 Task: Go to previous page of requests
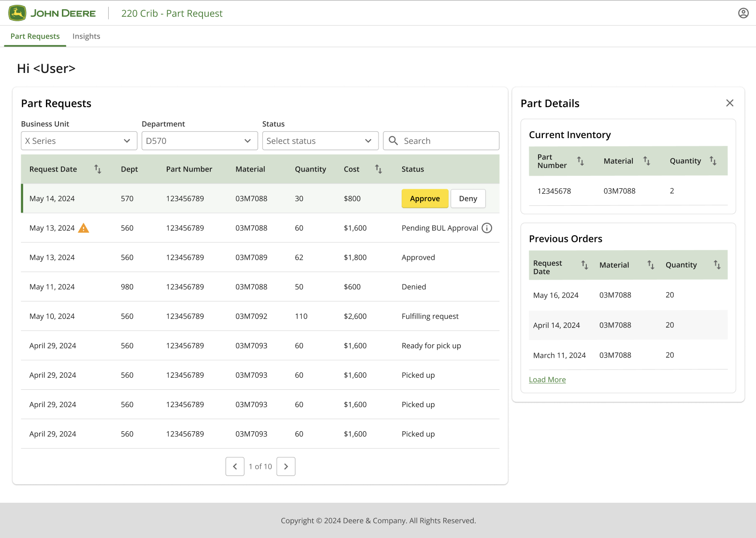235,467
